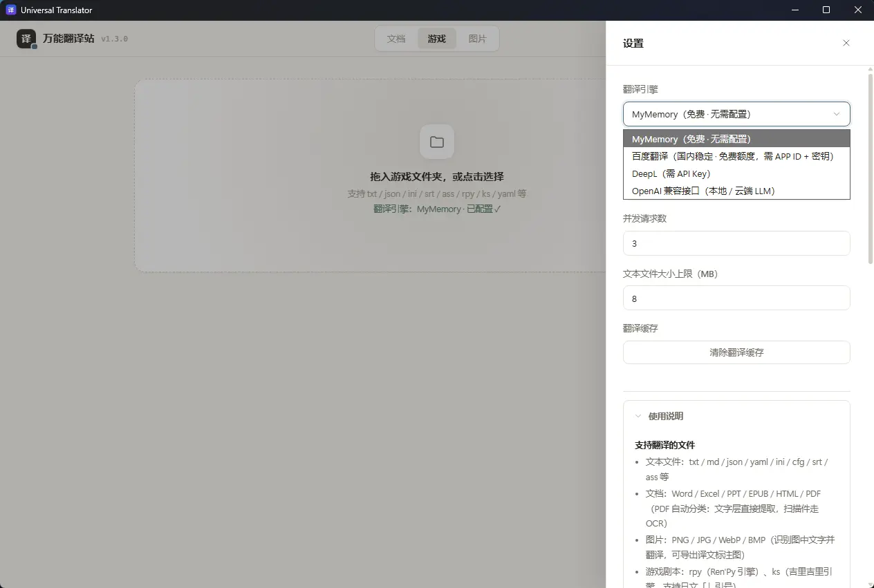Click the 支持翻译的文件 heading
Viewport: 874px width, 588px height.
tap(665, 445)
